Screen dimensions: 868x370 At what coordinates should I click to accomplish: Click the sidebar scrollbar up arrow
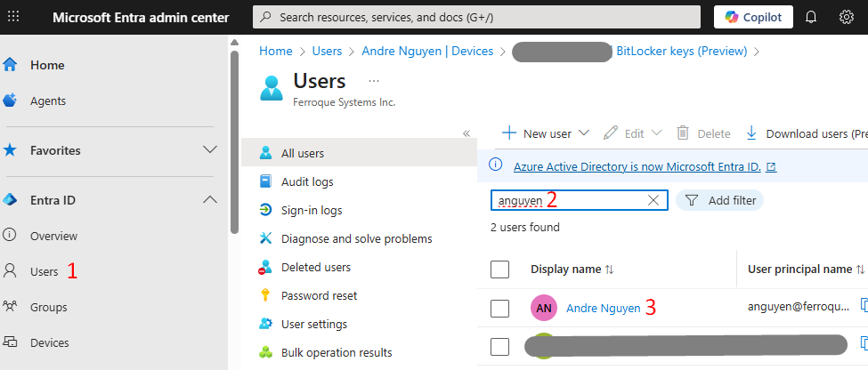pyautogui.click(x=235, y=43)
